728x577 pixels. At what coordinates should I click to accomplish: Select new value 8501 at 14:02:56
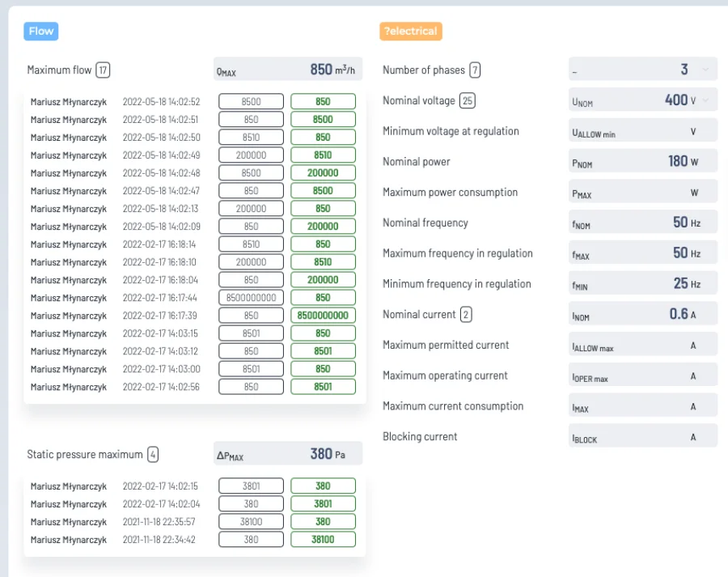point(323,387)
